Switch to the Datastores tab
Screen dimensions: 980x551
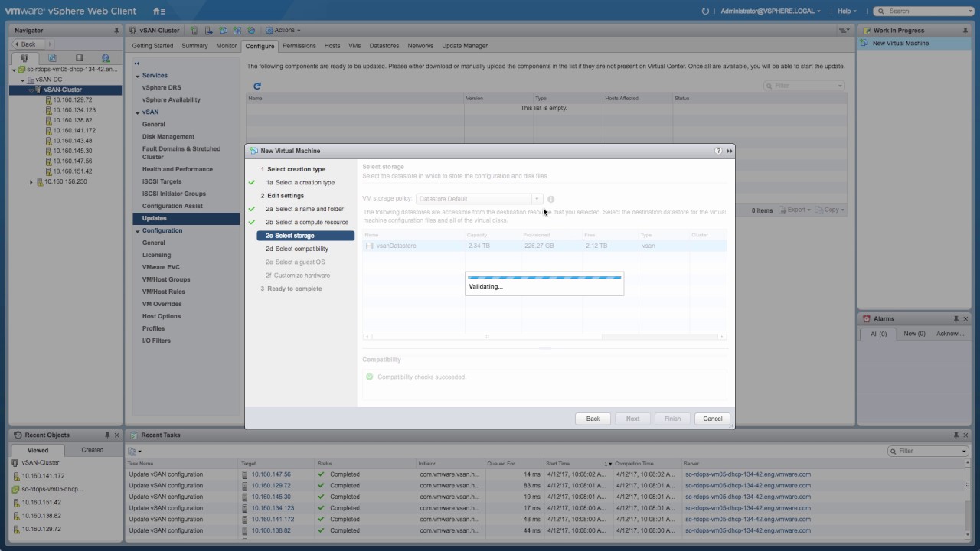384,46
